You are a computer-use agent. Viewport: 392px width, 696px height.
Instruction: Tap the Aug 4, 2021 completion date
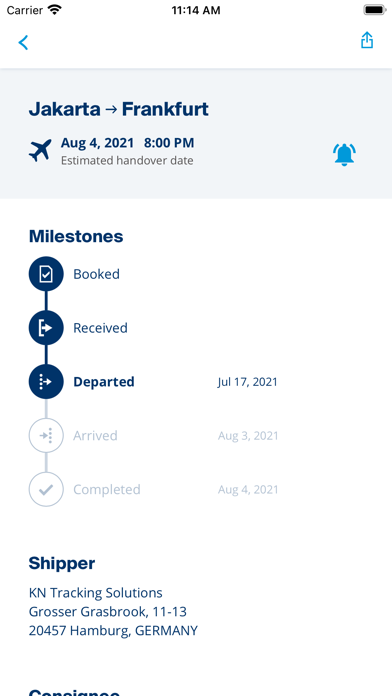click(x=248, y=490)
